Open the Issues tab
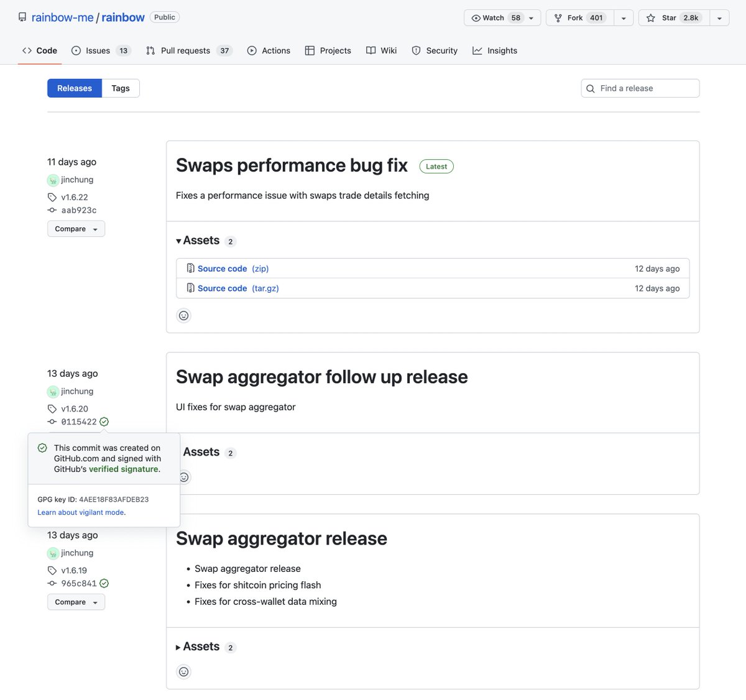 pos(101,50)
